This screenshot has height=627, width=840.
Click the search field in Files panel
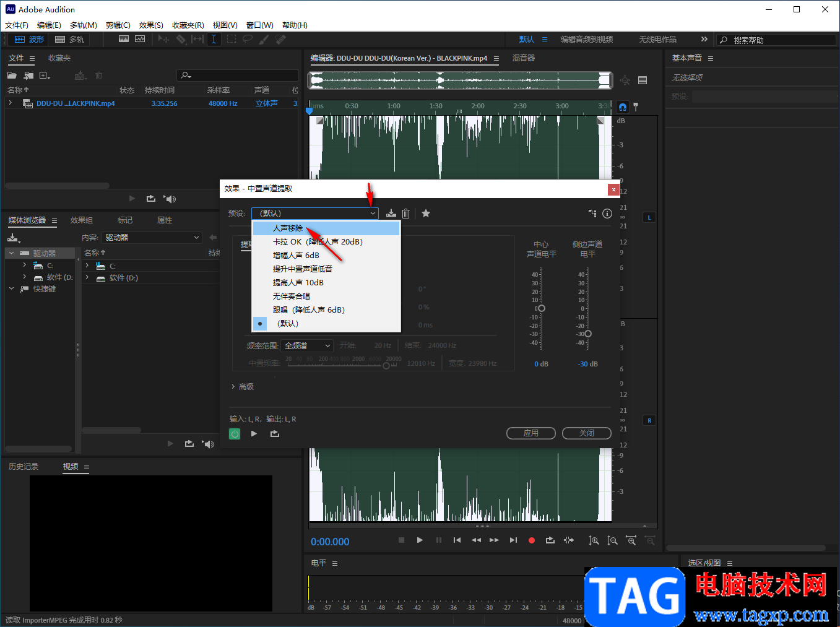237,76
